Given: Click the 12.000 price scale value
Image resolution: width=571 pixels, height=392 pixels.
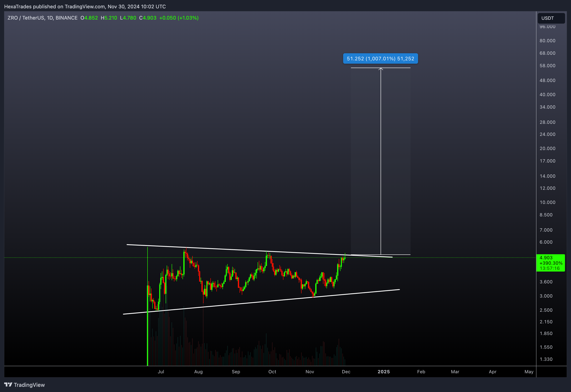Looking at the screenshot, I should 547,188.
